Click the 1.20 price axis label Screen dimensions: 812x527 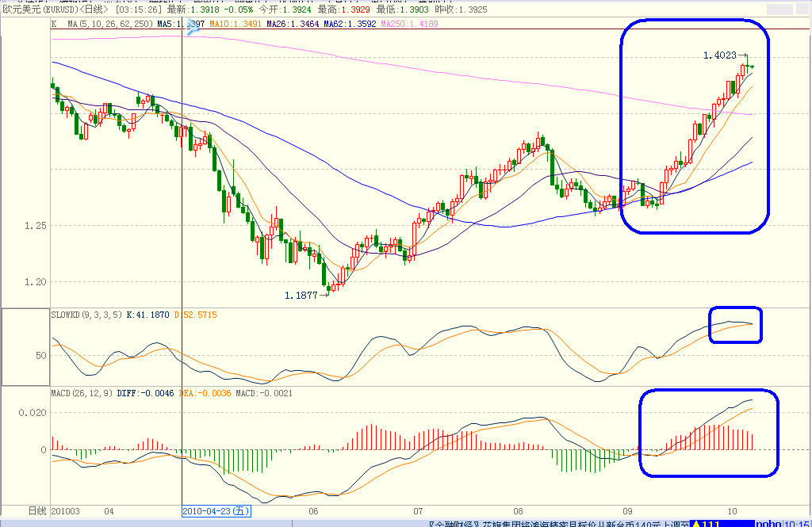35,282
